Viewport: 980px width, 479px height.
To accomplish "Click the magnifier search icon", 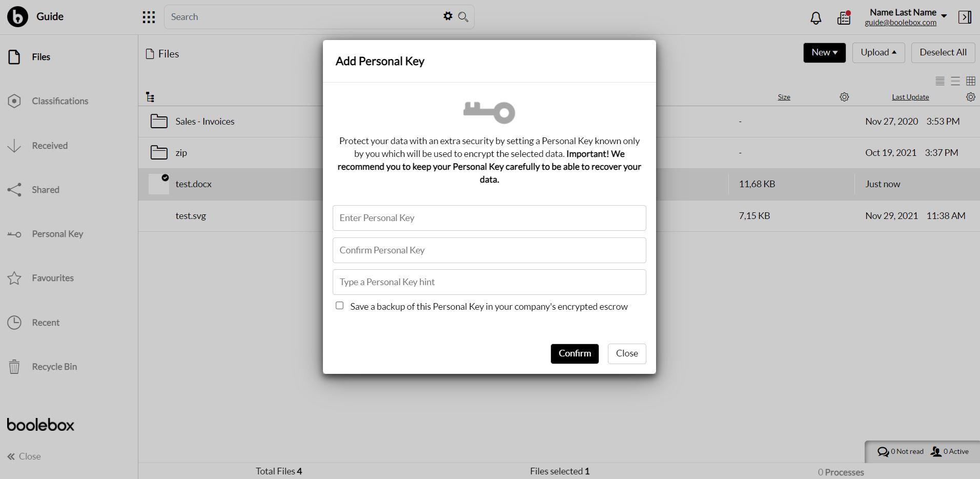I will pyautogui.click(x=463, y=17).
